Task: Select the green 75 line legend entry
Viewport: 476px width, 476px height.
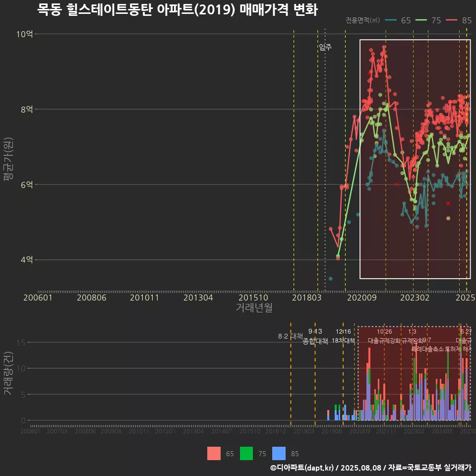Action: tap(428, 20)
